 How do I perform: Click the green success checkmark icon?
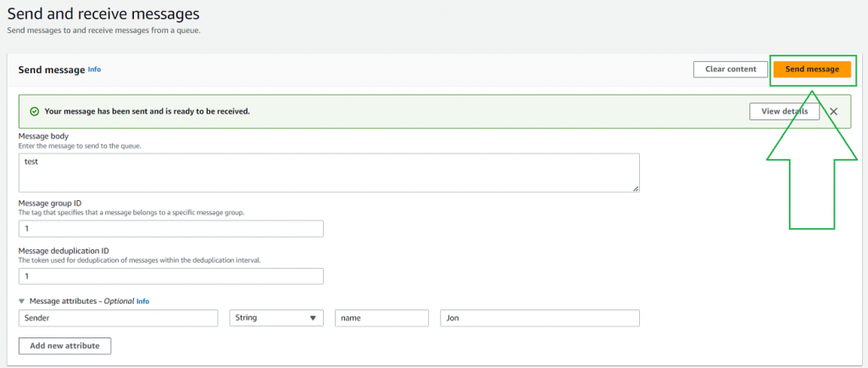point(34,111)
